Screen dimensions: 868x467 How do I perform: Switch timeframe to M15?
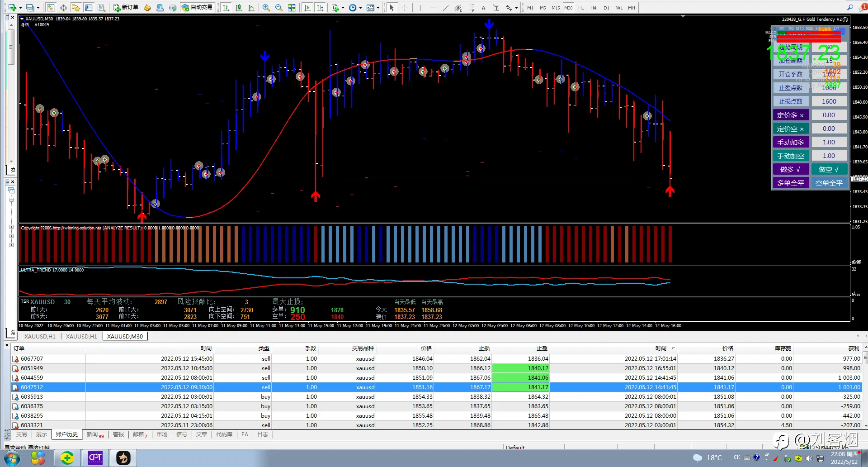tap(556, 8)
